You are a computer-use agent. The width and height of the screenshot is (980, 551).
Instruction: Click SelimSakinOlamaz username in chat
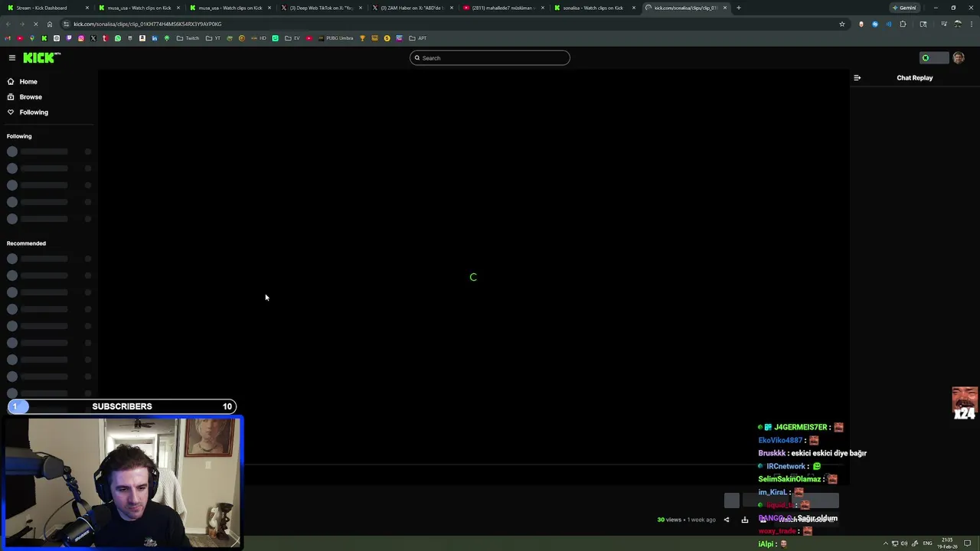[x=789, y=479]
